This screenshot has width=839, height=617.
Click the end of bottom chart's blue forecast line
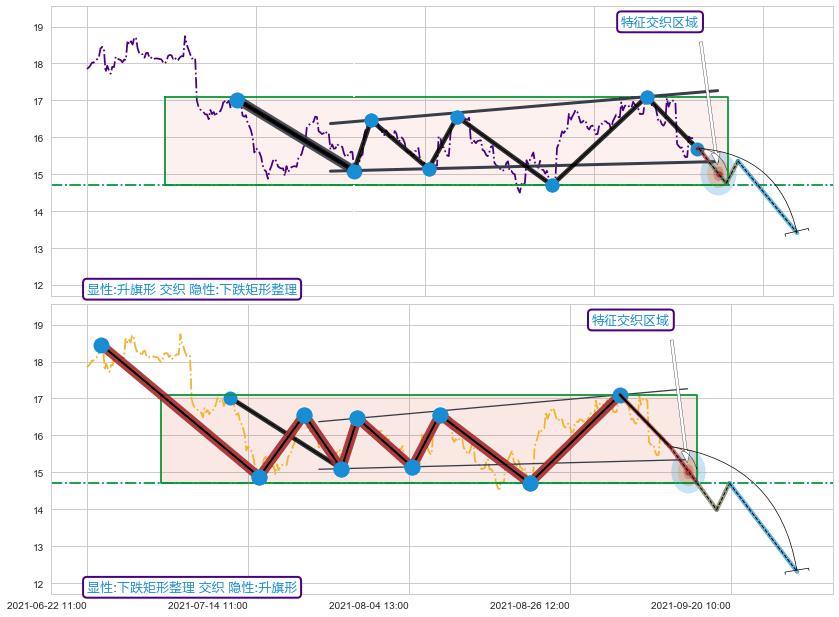click(x=797, y=571)
